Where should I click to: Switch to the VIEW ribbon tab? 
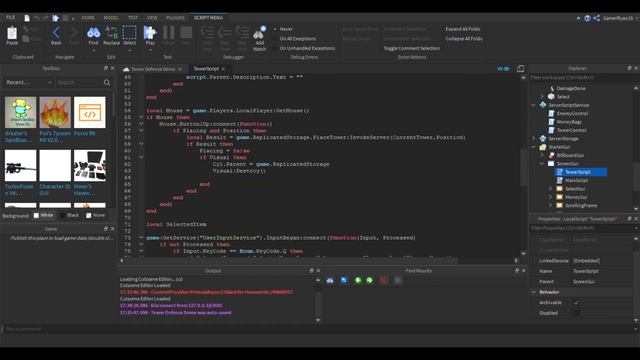pyautogui.click(x=152, y=18)
